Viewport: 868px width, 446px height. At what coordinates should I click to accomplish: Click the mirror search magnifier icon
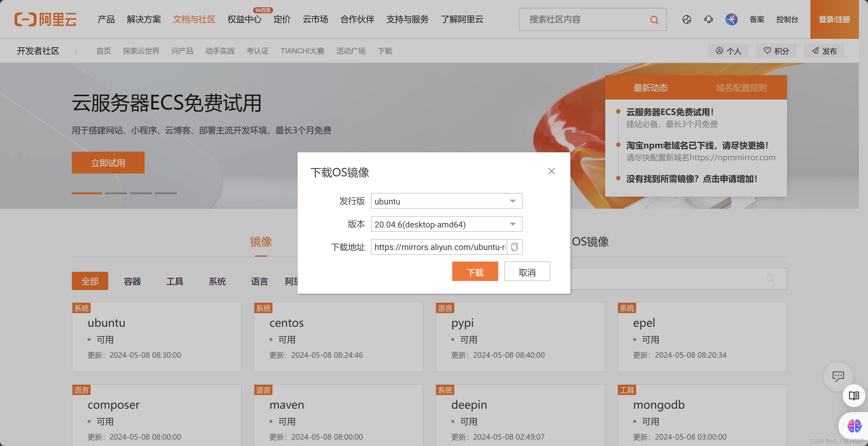[770, 279]
